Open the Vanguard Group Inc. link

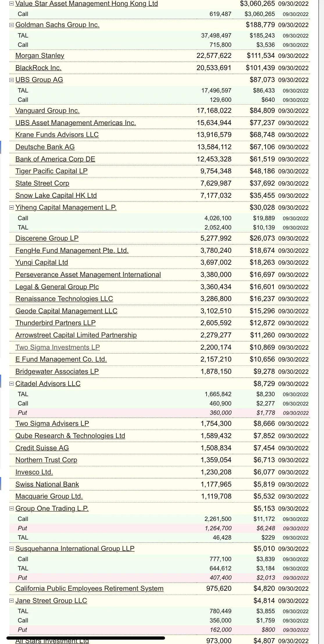click(47, 111)
